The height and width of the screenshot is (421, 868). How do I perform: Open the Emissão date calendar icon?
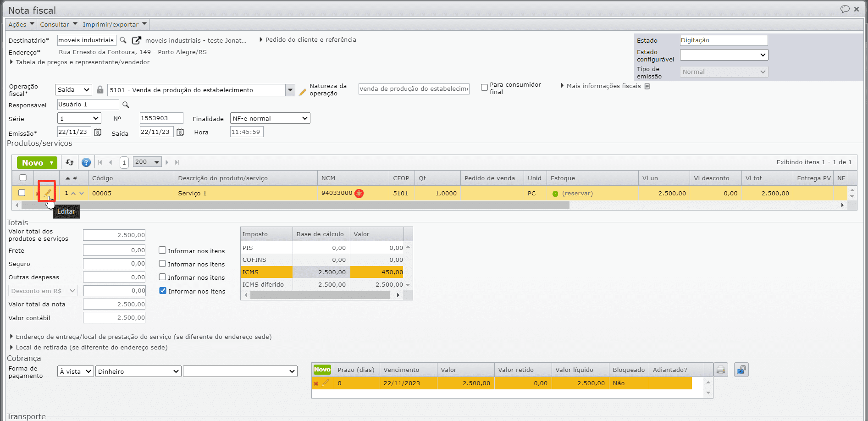[x=98, y=132]
